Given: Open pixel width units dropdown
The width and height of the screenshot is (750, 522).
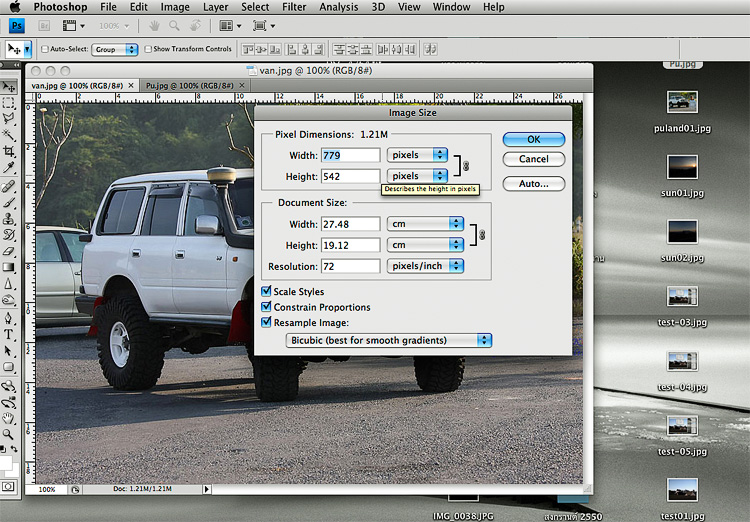Looking at the screenshot, I should pos(417,155).
